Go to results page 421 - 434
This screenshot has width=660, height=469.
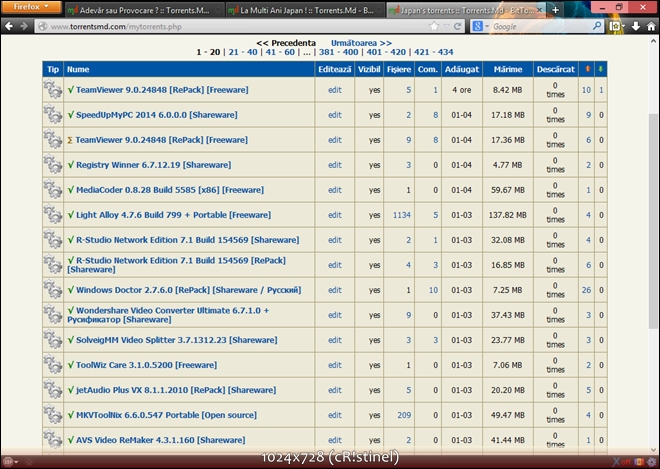(x=434, y=52)
